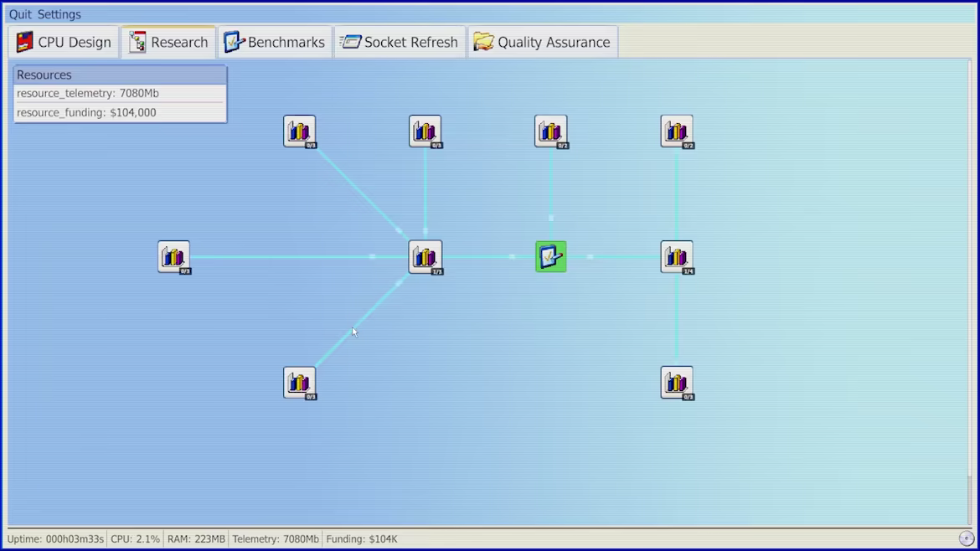Click the 0/2 node linked above the 1/4 node
Screen dimensions: 980x551
coord(677,131)
